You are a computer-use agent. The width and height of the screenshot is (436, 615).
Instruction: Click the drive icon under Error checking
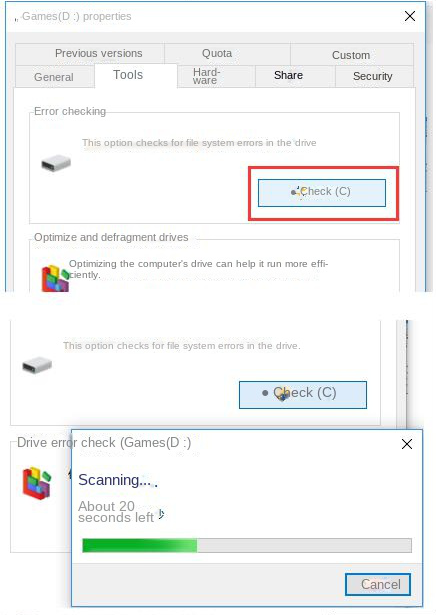click(x=56, y=163)
